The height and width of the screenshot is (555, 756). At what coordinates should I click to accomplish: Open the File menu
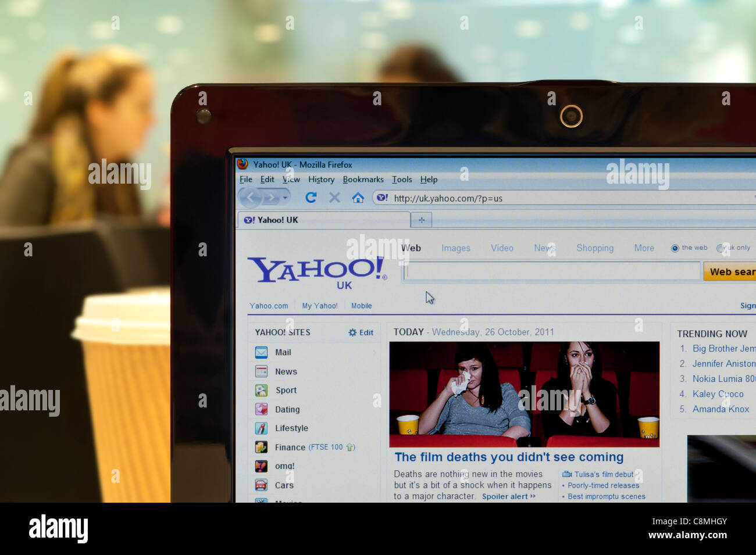(246, 180)
